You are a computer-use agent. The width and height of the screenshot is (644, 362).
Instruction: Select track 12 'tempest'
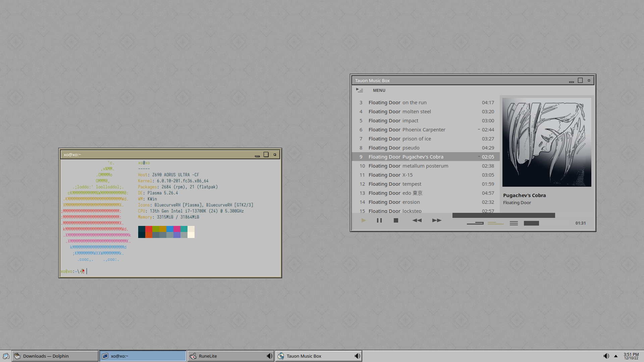pos(426,184)
